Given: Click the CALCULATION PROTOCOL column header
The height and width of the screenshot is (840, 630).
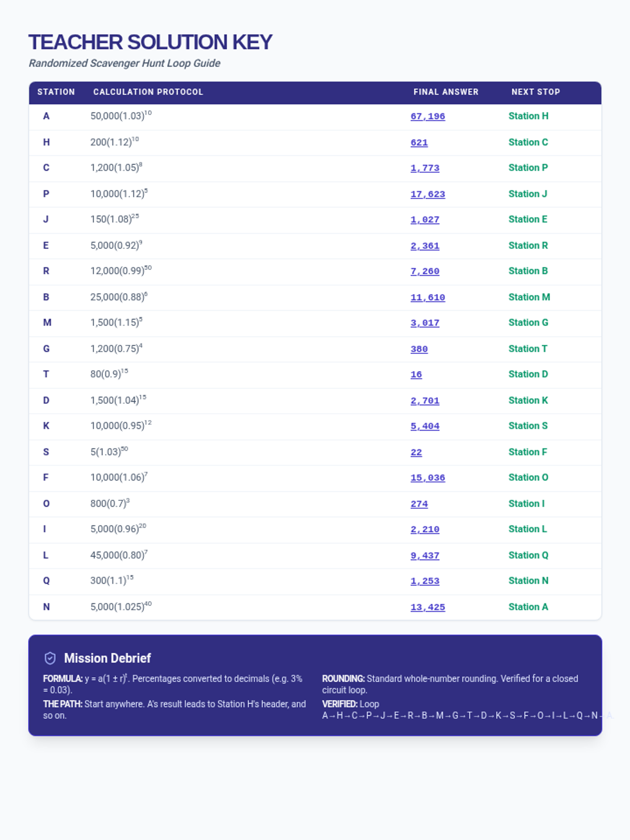Looking at the screenshot, I should click(148, 92).
